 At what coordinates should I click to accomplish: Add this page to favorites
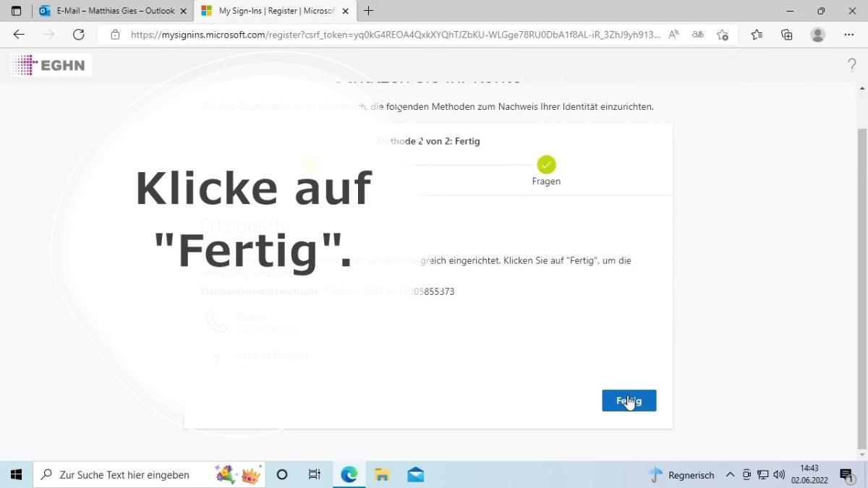pos(722,35)
